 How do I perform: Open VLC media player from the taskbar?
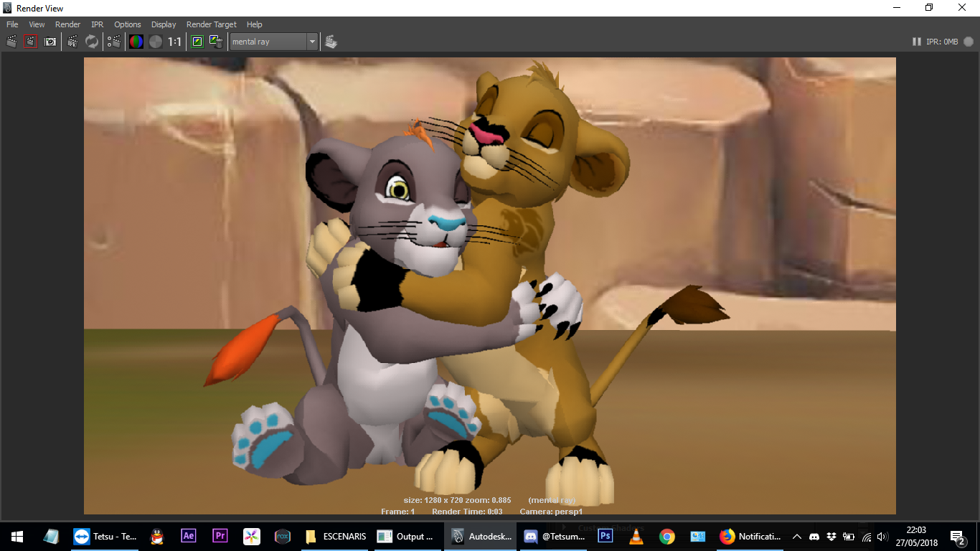636,536
